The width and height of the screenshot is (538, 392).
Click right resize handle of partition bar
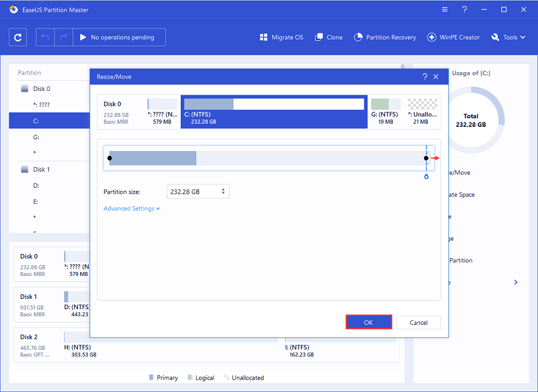point(426,158)
